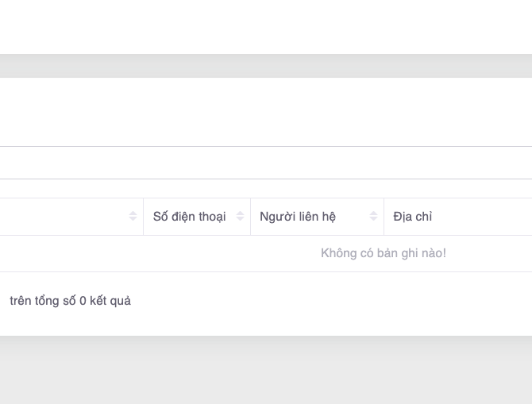Click blank space right of the results summary
Viewport: 532px width, 404px height.
pos(333,301)
